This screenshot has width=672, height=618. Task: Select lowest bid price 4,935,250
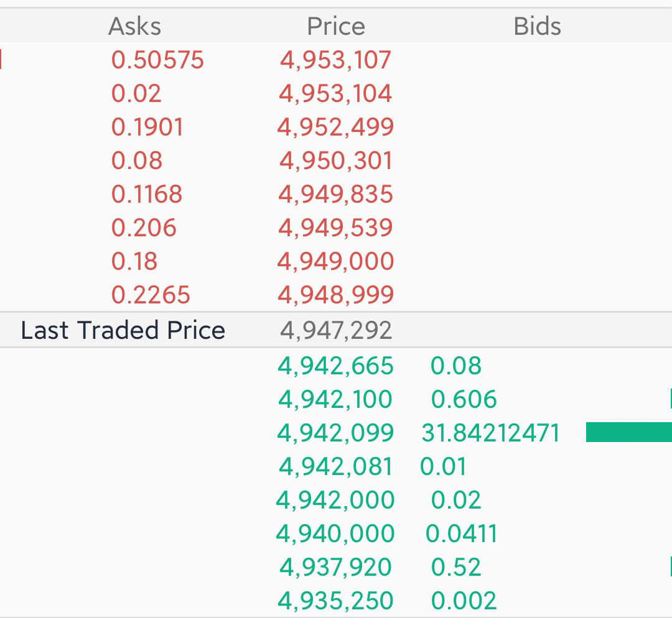pos(336,601)
